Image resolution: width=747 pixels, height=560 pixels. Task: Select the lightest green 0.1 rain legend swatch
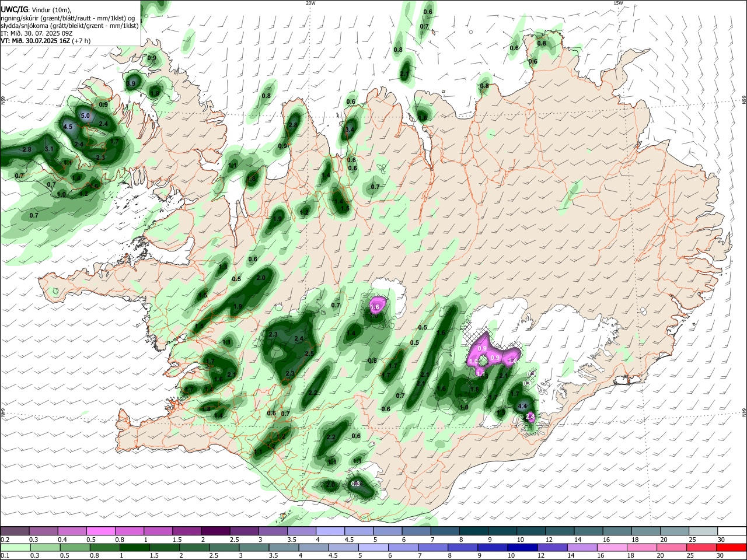click(x=15, y=547)
